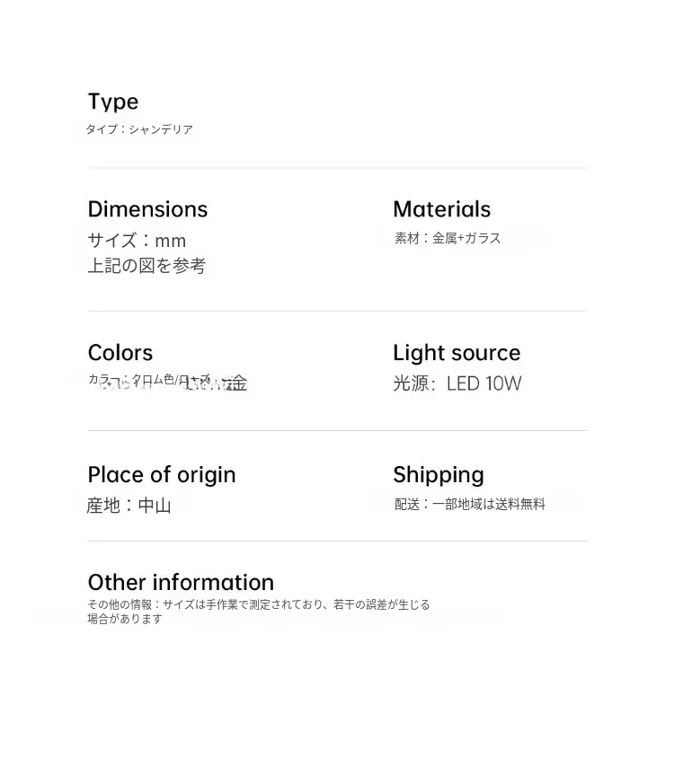Click the 場合があります text line

coord(125,619)
